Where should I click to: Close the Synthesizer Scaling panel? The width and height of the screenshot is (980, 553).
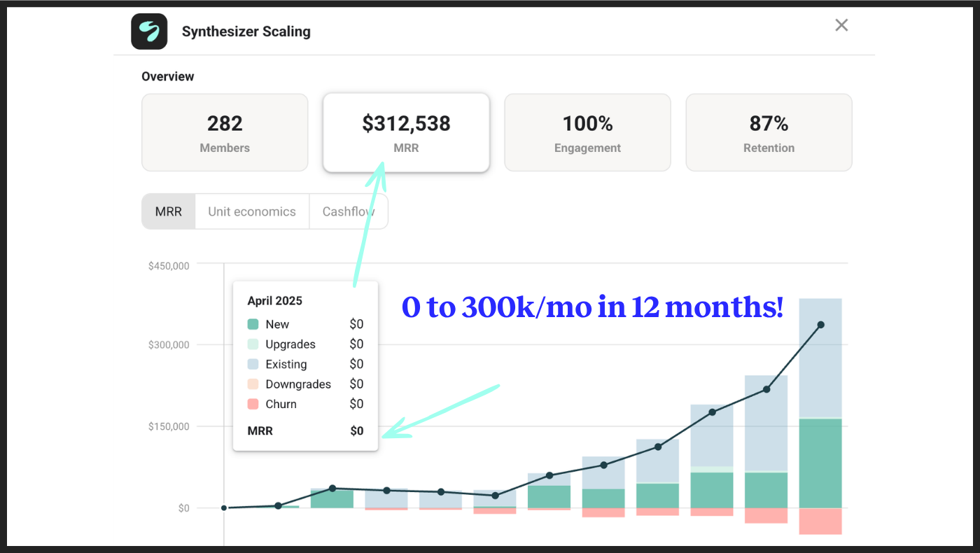point(841,25)
